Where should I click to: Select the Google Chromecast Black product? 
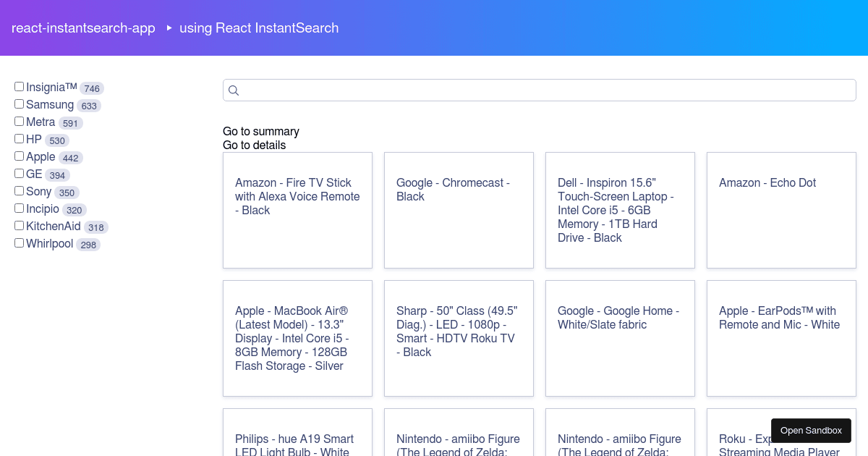[x=459, y=210]
